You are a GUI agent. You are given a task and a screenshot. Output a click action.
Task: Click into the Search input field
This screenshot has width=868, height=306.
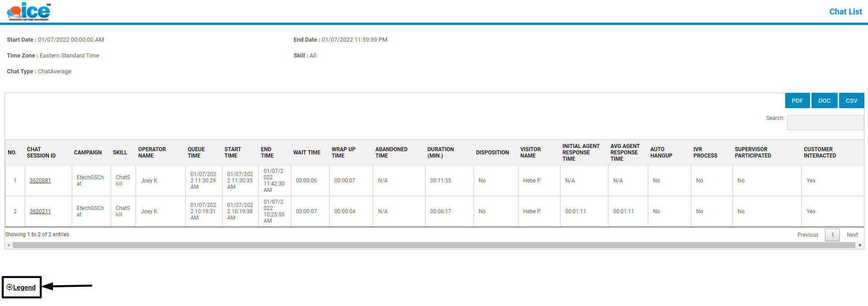(825, 123)
